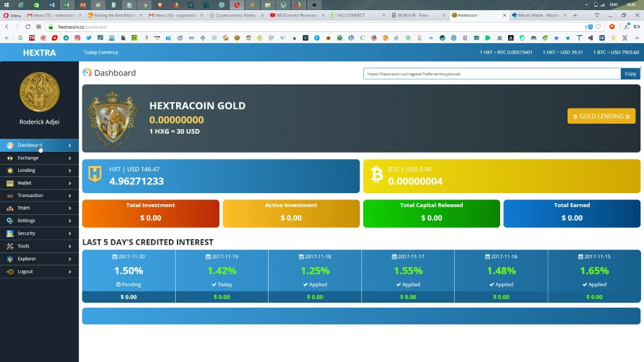Open the Opera Menu button

(13, 16)
